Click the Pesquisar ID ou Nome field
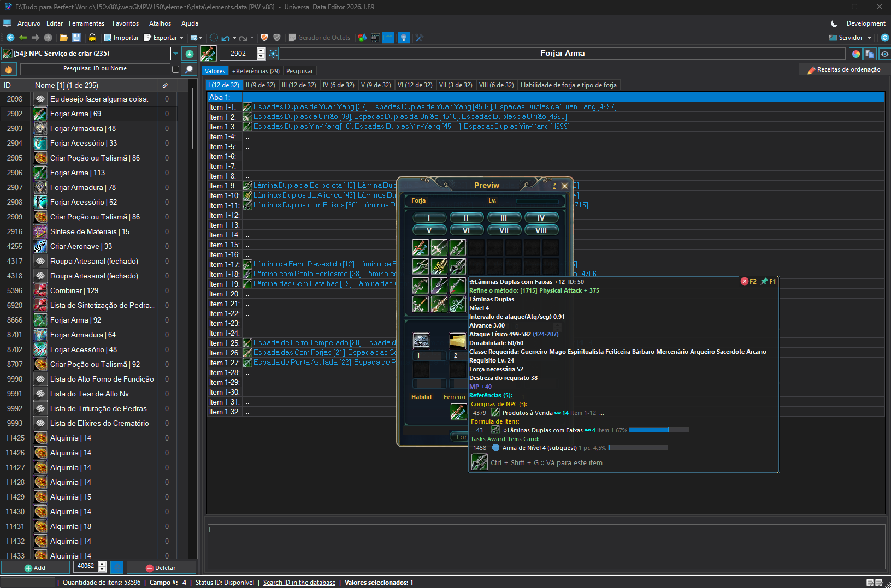 (95, 69)
